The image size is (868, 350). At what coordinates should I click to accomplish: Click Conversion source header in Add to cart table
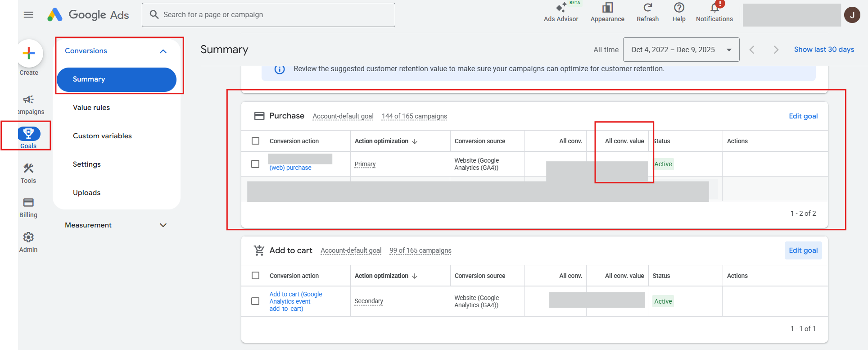480,276
